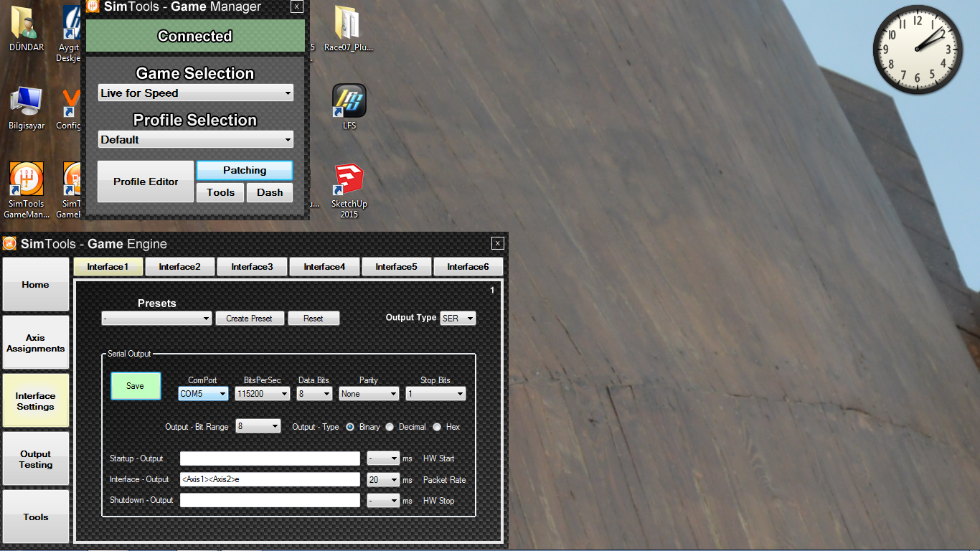The width and height of the screenshot is (980, 551).
Task: Open the ComPort COM5 dropdown
Action: pyautogui.click(x=203, y=394)
